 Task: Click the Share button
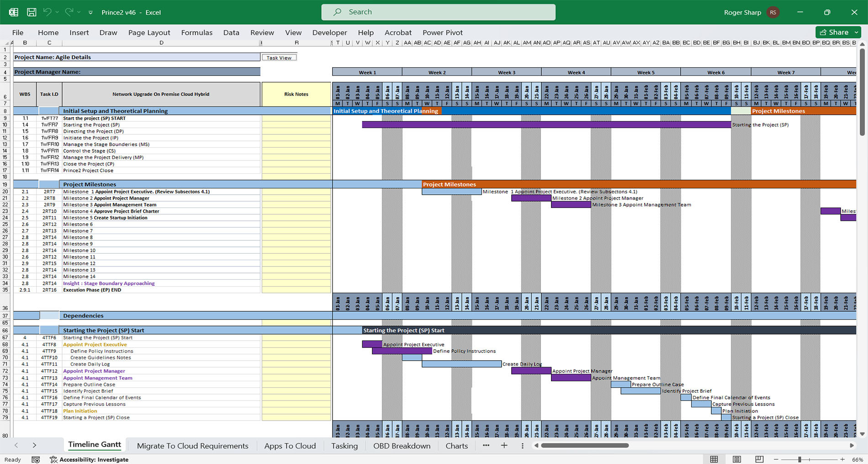tap(834, 32)
